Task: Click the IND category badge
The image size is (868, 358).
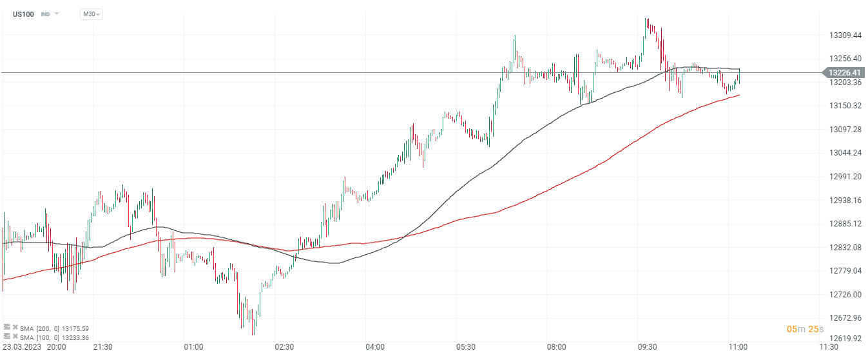Action: [x=45, y=14]
